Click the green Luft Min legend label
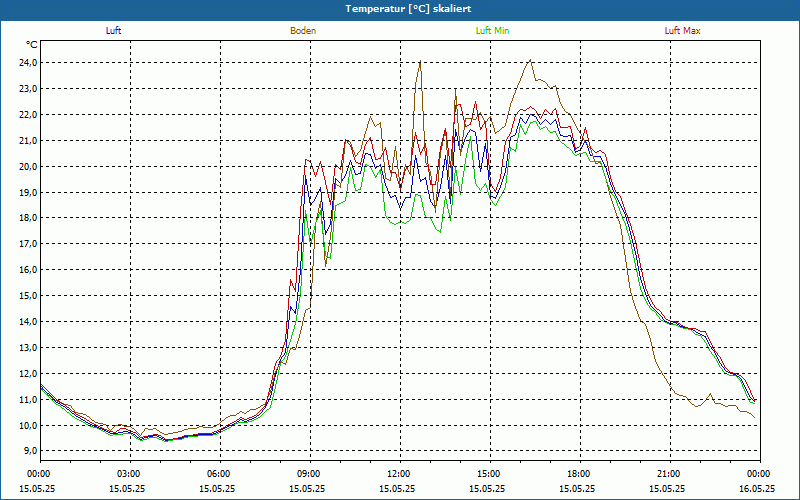 coord(492,31)
